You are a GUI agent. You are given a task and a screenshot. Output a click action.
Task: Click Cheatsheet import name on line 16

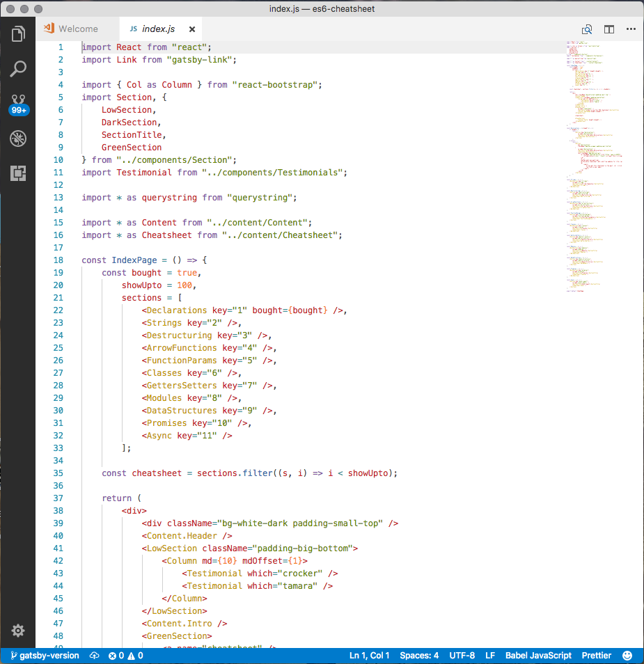[166, 235]
